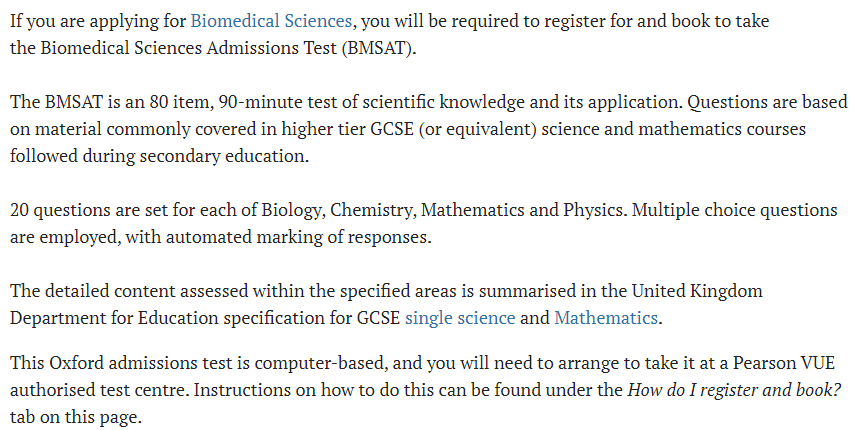The width and height of the screenshot is (851, 430).
Task: Click the word Chemistry
Action: point(372,210)
